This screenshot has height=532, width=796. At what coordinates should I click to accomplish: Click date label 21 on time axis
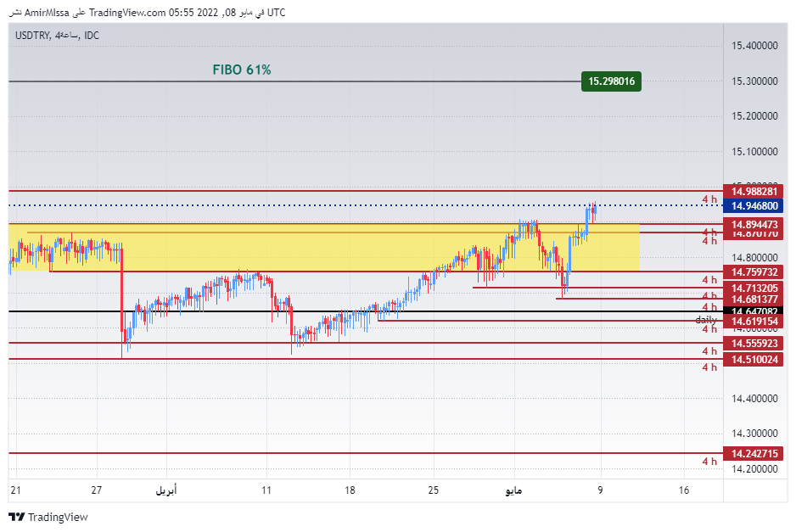pyautogui.click(x=16, y=490)
